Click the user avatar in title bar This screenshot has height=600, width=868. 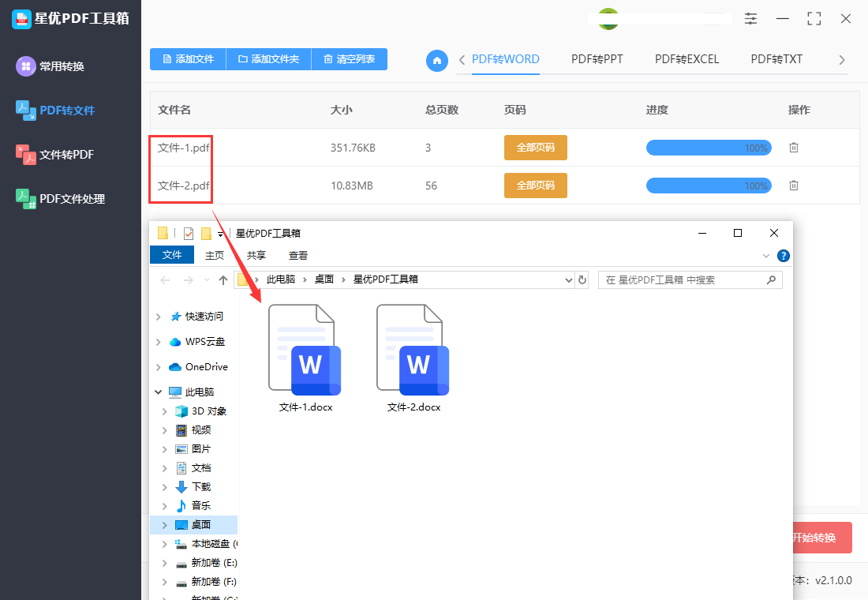coord(608,19)
